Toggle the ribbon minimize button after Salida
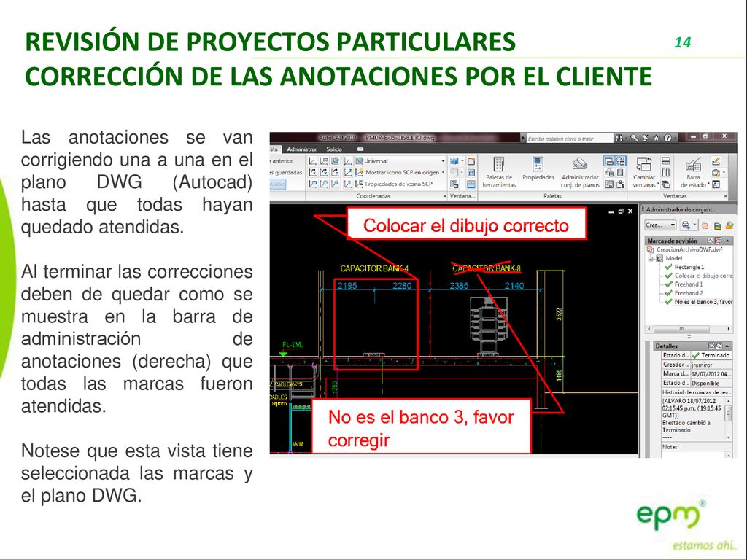The image size is (747, 560). tap(360, 149)
